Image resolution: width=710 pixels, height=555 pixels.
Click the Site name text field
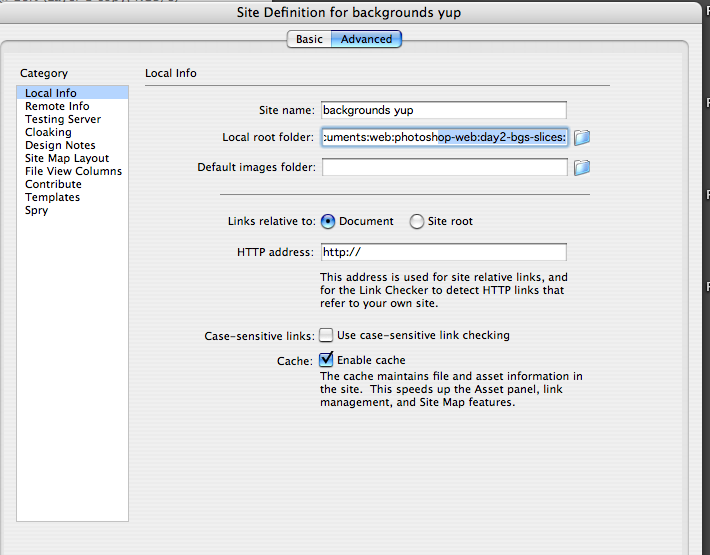coord(444,110)
